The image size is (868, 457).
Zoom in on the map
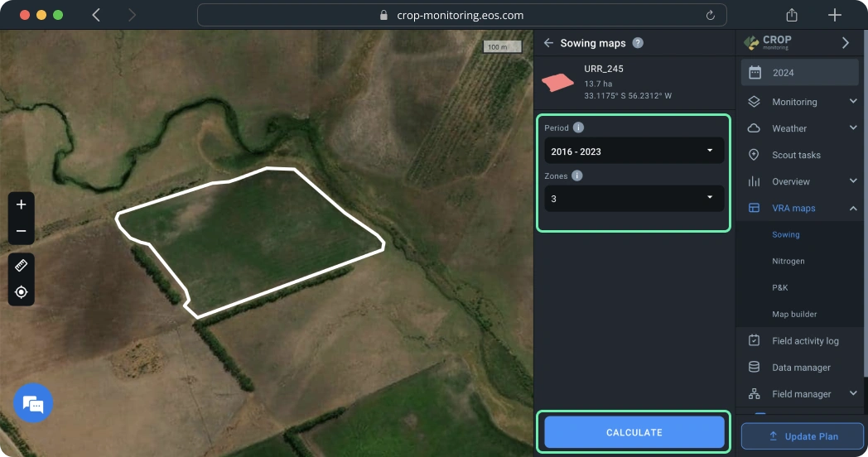(22, 204)
